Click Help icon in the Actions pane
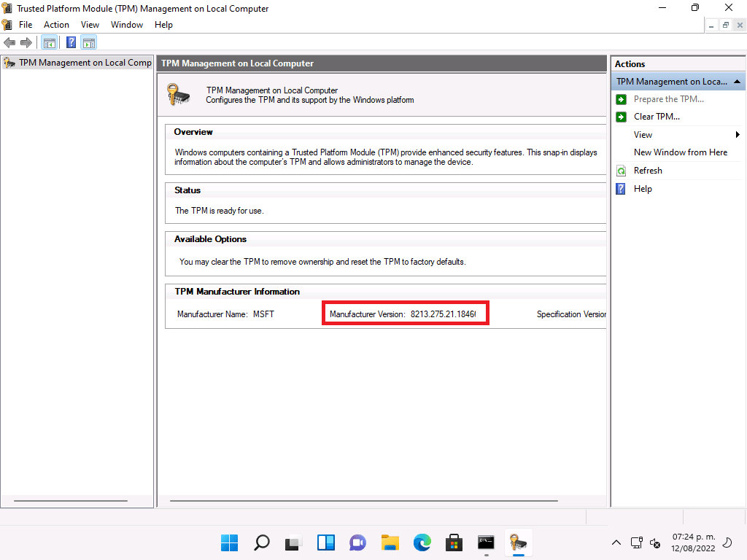The image size is (747, 560). click(621, 189)
